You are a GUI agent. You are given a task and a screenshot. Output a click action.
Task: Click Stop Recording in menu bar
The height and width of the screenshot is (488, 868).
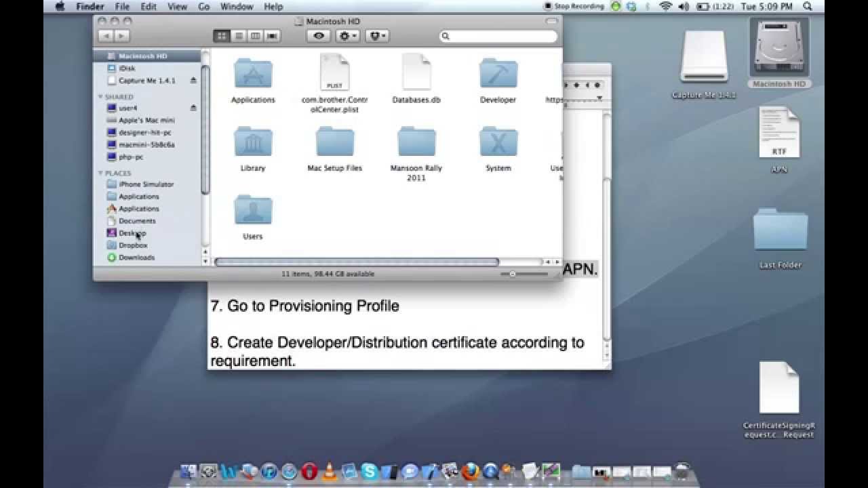(x=574, y=6)
